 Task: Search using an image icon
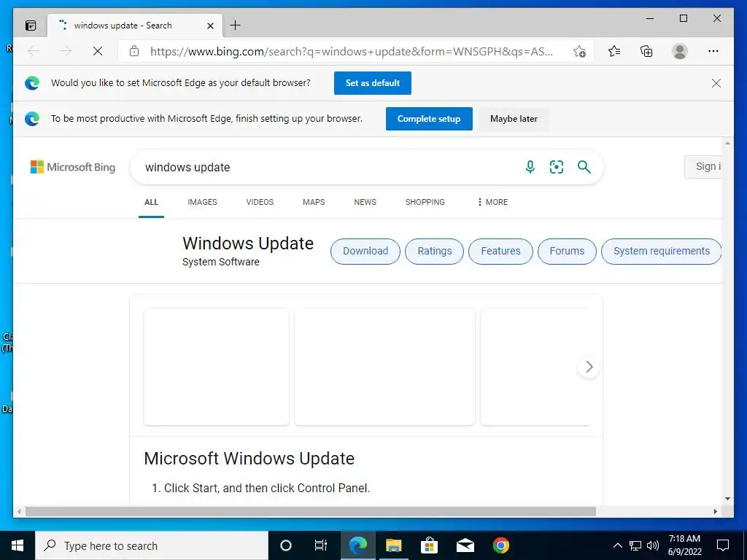click(557, 167)
